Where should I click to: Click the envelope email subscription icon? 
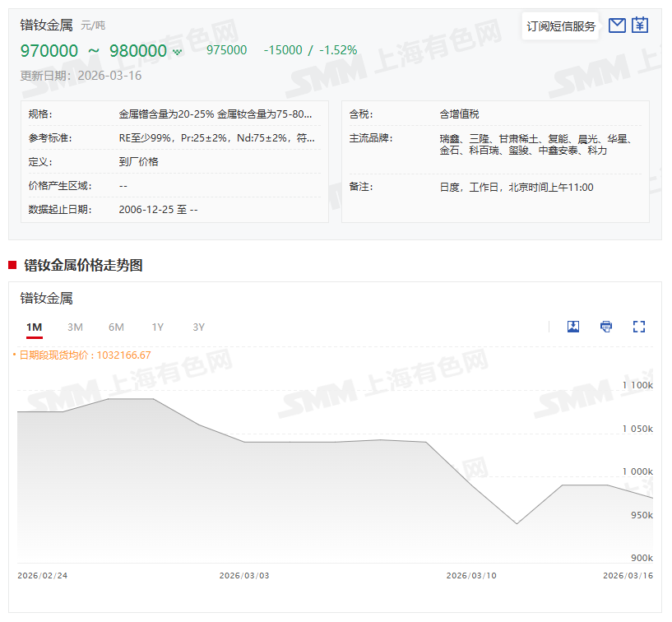(x=617, y=26)
